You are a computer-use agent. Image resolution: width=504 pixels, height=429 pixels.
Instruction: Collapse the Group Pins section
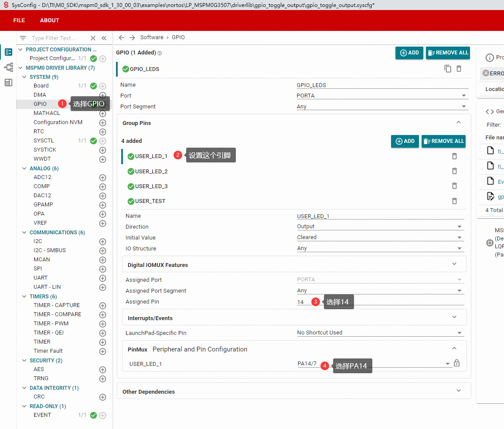pos(459,122)
